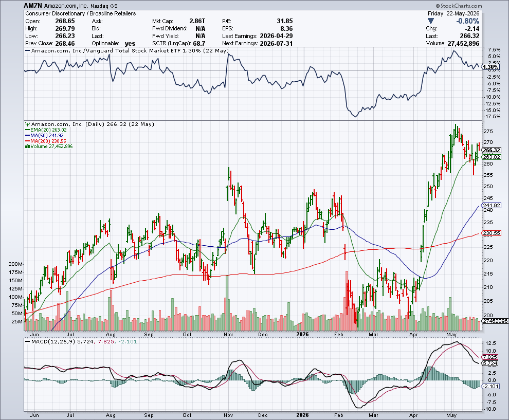
Task: Click the Next Earnings date 2026-07-31
Action: 276,44
